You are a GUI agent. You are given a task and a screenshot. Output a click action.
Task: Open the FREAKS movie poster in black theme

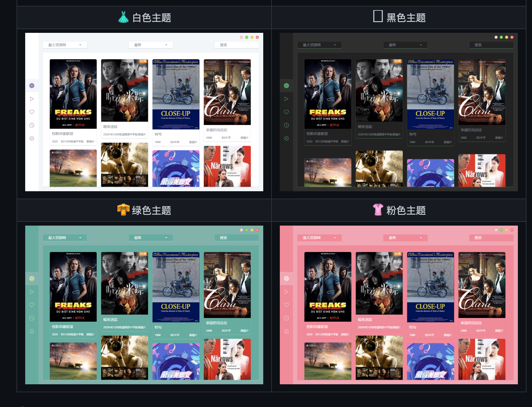(328, 94)
